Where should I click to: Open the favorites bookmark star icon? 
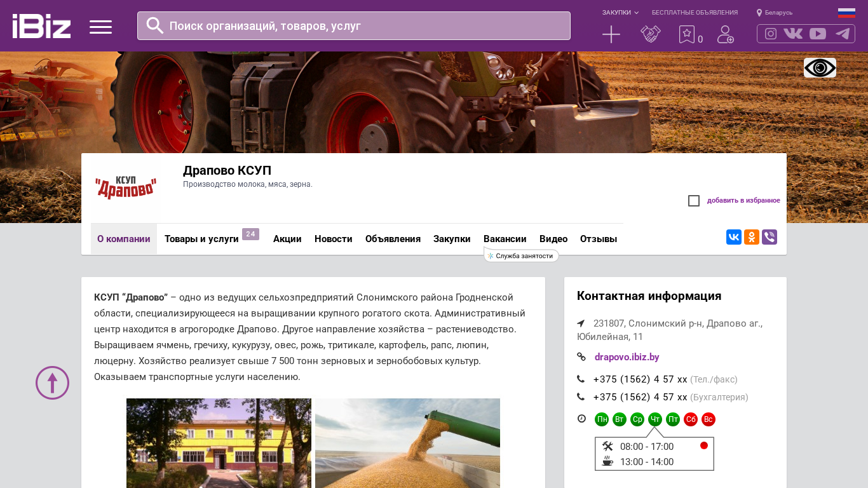click(687, 34)
